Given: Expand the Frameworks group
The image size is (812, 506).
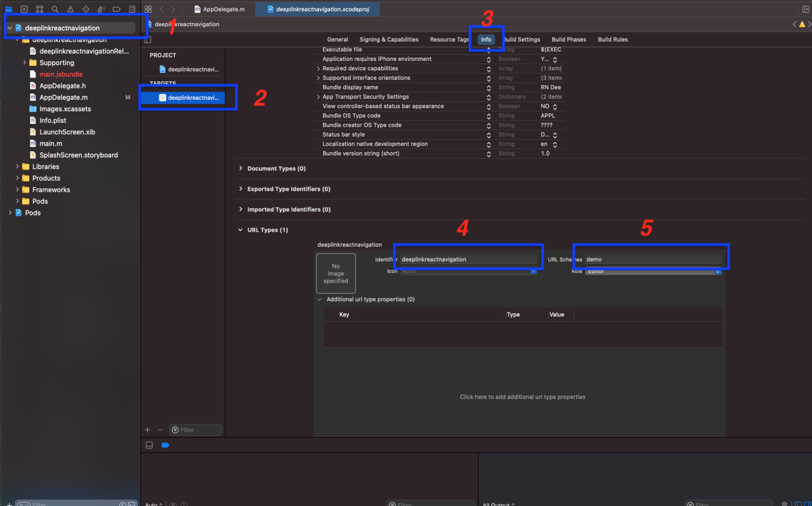Looking at the screenshot, I should (x=17, y=190).
